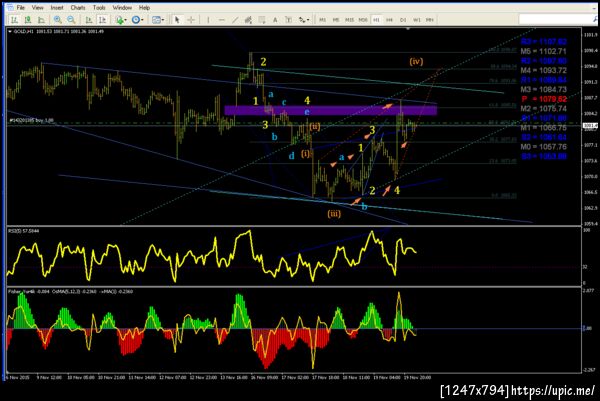Click the 'M1 = 1066.75' pivot label
The image size is (600, 401).
pyautogui.click(x=543, y=128)
